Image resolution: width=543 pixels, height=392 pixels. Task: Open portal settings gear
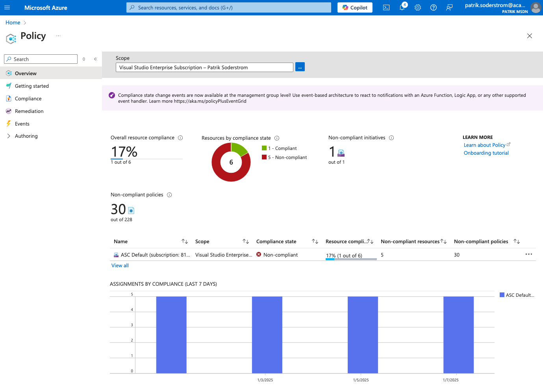(418, 7)
